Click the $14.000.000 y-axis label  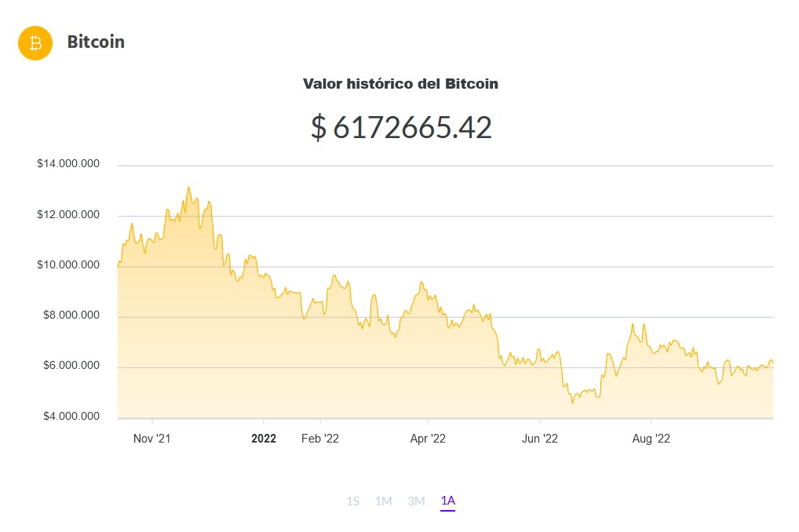click(68, 164)
